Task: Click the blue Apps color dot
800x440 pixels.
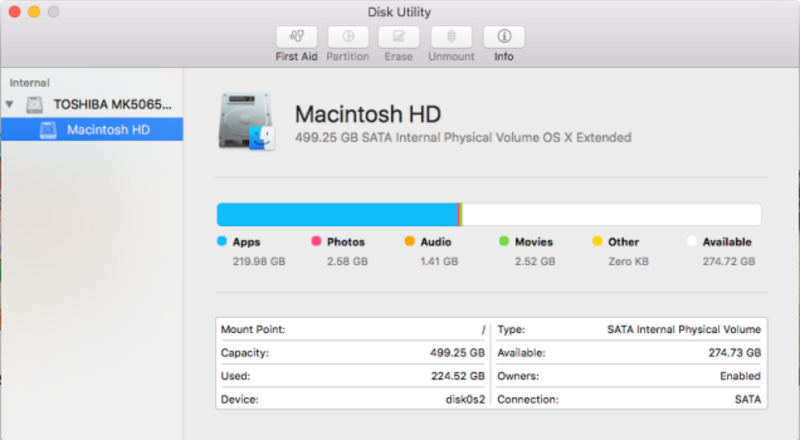Action: [222, 241]
